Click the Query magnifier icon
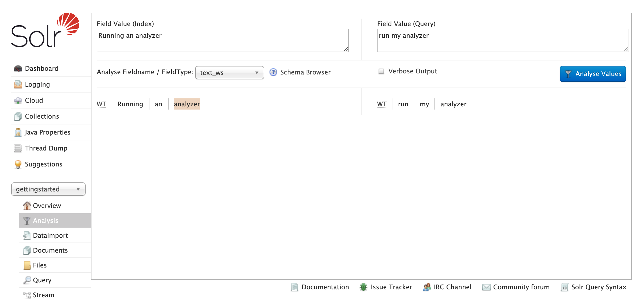 tap(27, 280)
